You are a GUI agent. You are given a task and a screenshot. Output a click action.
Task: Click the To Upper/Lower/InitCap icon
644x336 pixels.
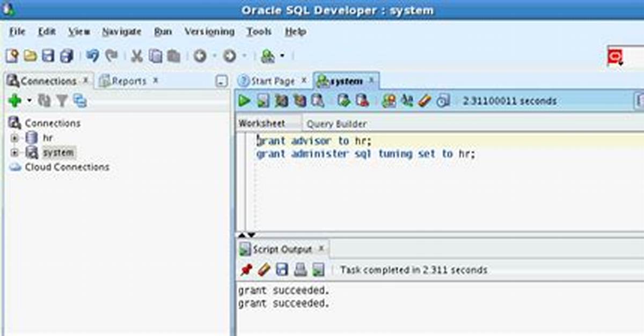(x=407, y=101)
